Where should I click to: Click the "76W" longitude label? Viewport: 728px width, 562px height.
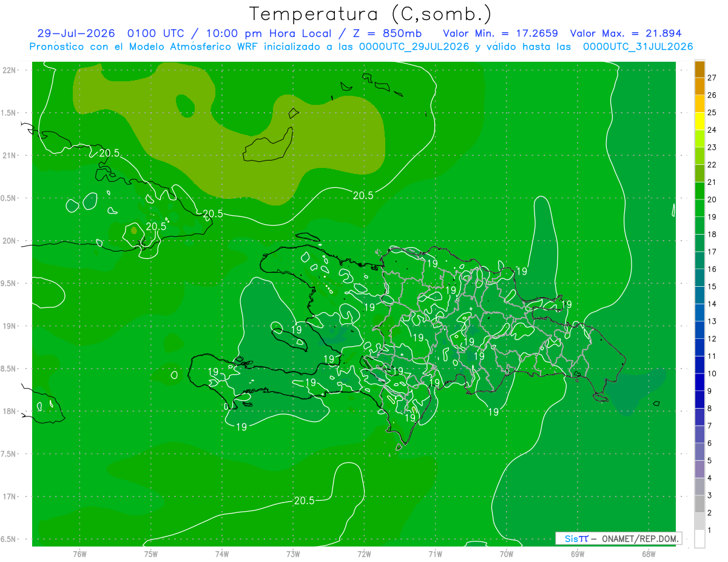click(x=79, y=554)
